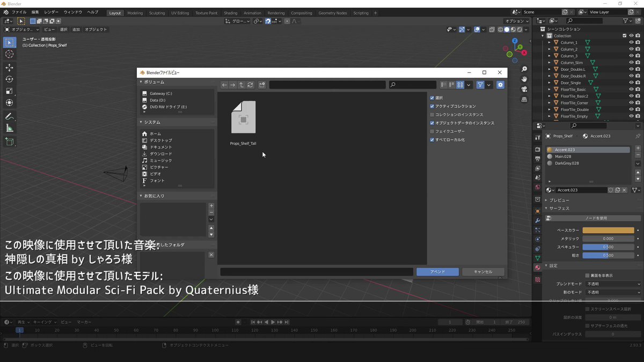Select the Rotate tool in viewport toolbar
Viewport: 644px width, 362px height.
(9, 79)
